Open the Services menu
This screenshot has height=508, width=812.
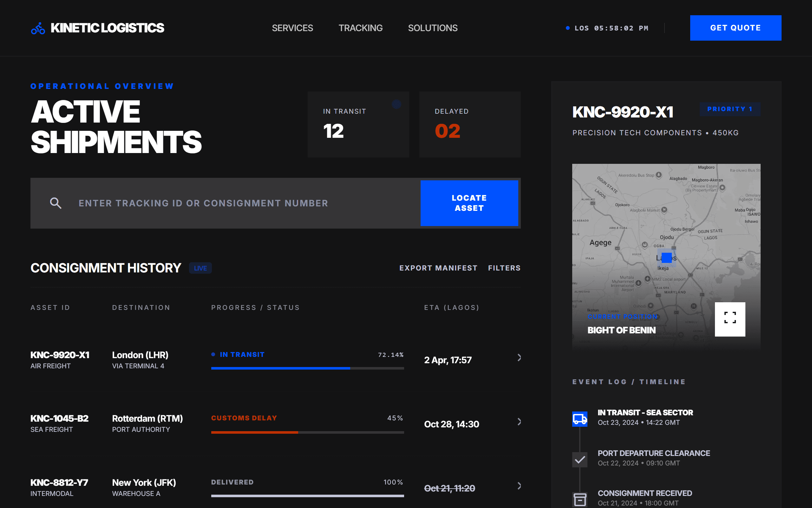(292, 28)
